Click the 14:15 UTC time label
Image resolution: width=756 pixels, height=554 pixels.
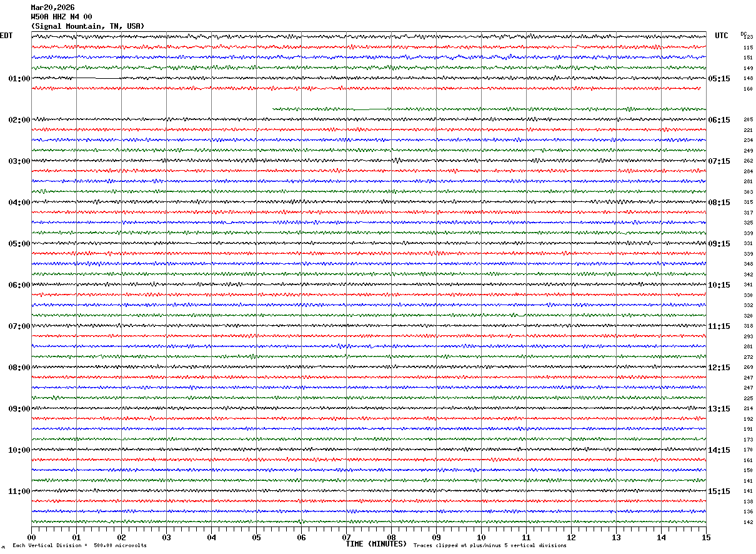[x=719, y=450]
